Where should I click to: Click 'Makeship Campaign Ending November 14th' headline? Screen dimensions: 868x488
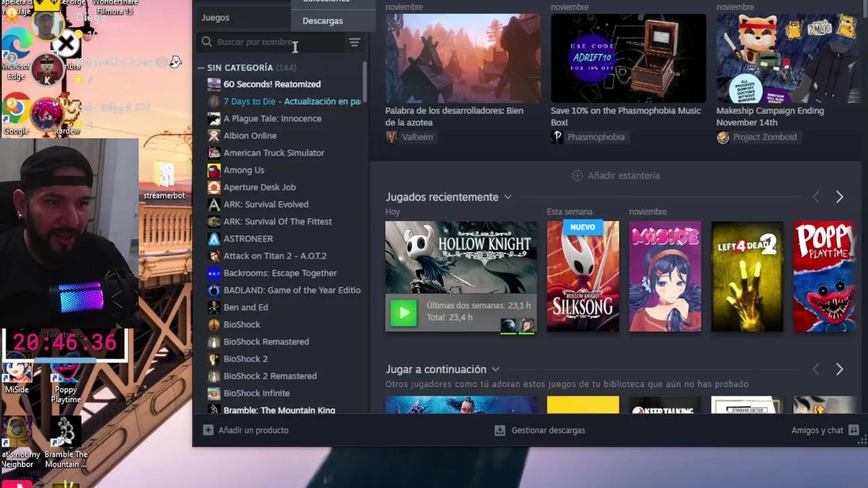pyautogui.click(x=770, y=117)
